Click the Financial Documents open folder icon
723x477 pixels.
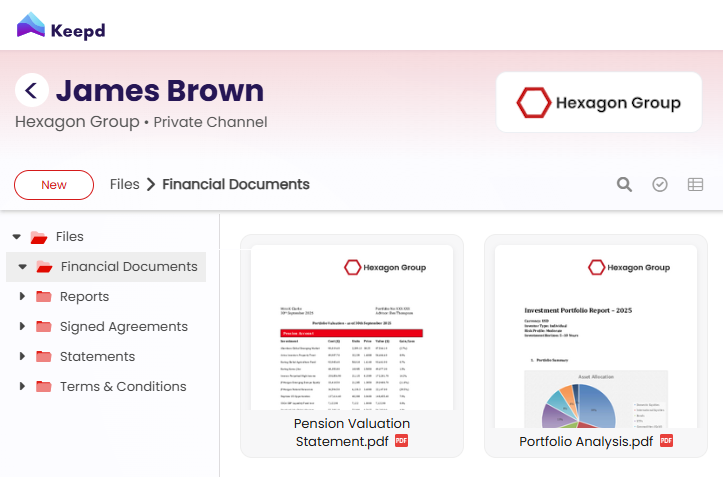pos(44,267)
